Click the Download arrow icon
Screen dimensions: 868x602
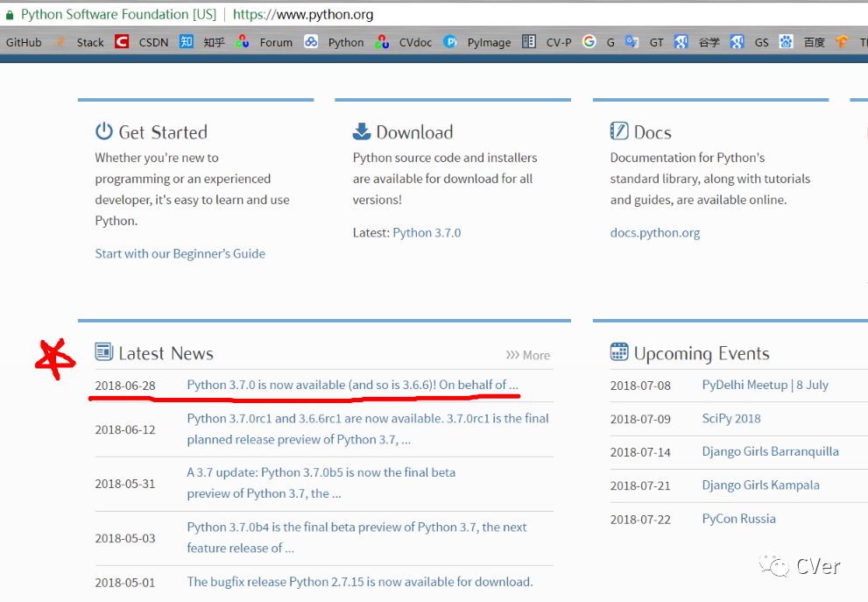(x=362, y=131)
